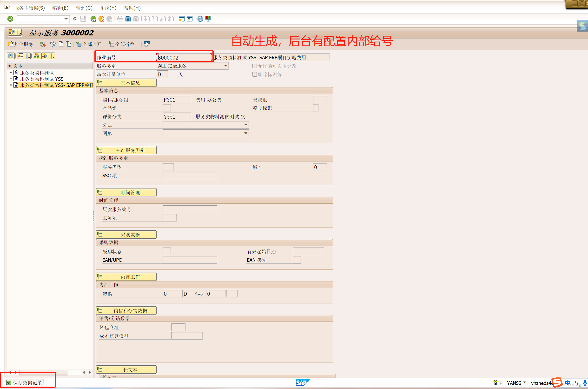Viewport: 588px width, 389px height.
Task: Click the Customize Local Layout monitor icon
Action: pos(208,19)
